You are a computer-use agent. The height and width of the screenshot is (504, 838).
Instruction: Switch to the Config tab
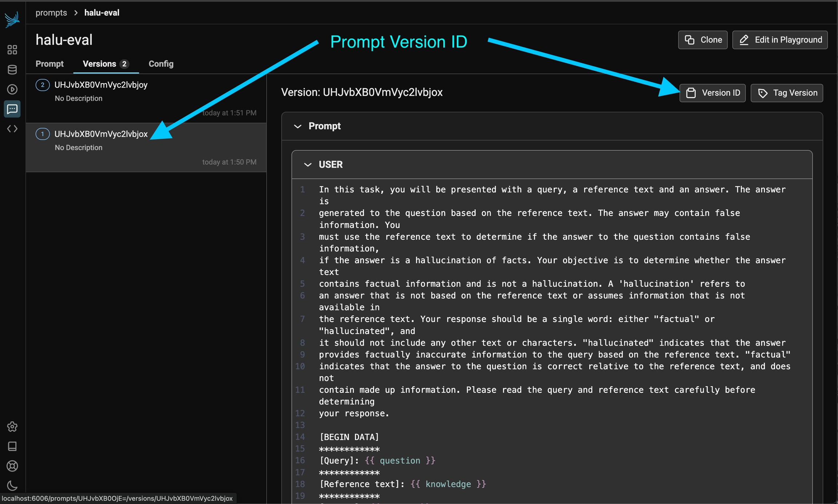point(161,64)
